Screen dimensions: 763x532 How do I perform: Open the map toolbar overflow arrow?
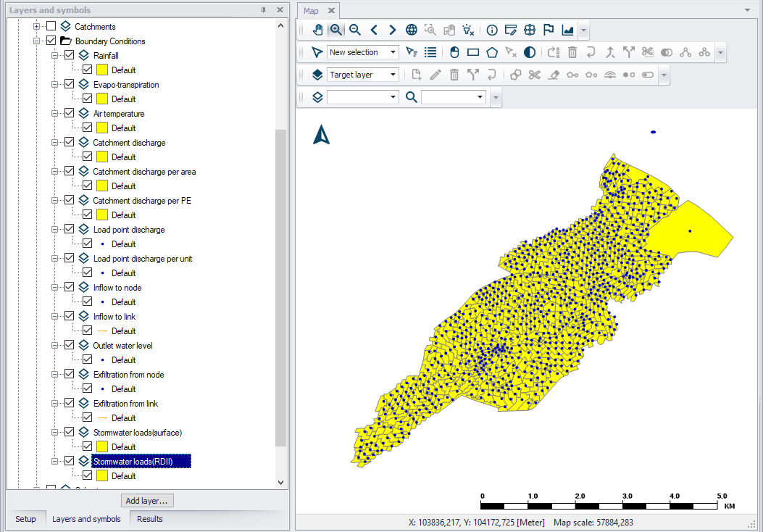click(x=583, y=30)
